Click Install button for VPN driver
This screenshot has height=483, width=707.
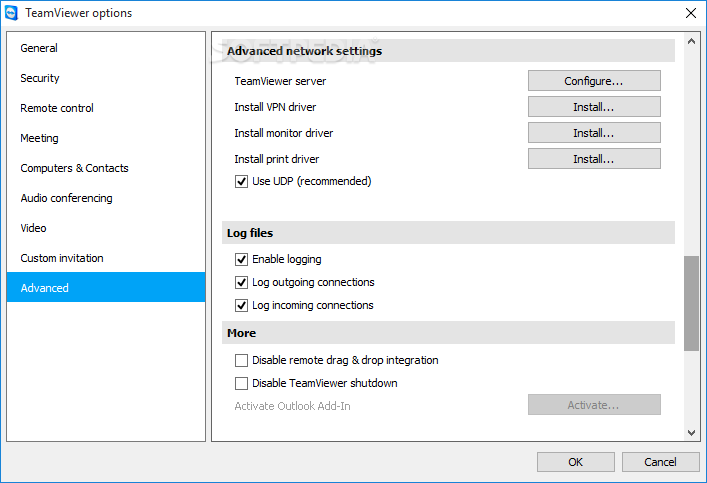tap(594, 107)
